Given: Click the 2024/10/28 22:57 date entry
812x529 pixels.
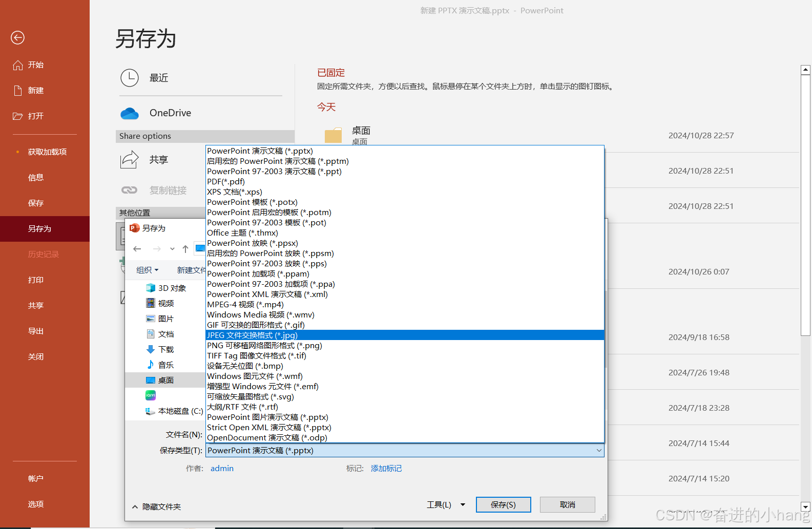Looking at the screenshot, I should pyautogui.click(x=701, y=136).
